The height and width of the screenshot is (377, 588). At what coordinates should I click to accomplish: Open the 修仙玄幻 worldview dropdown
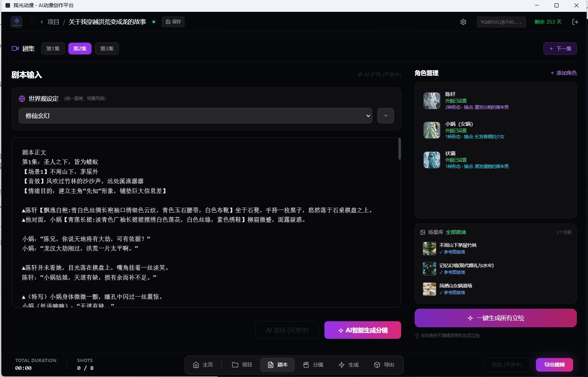click(x=195, y=116)
